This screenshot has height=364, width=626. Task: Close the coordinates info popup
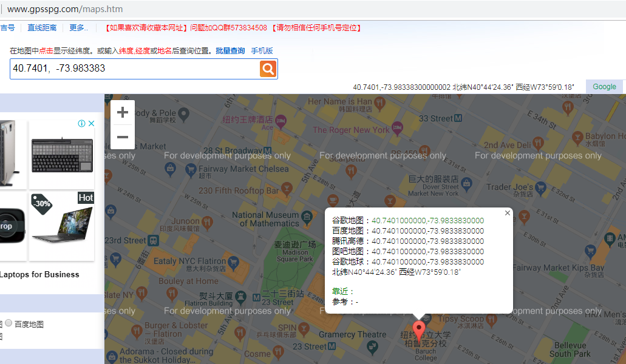coord(508,213)
